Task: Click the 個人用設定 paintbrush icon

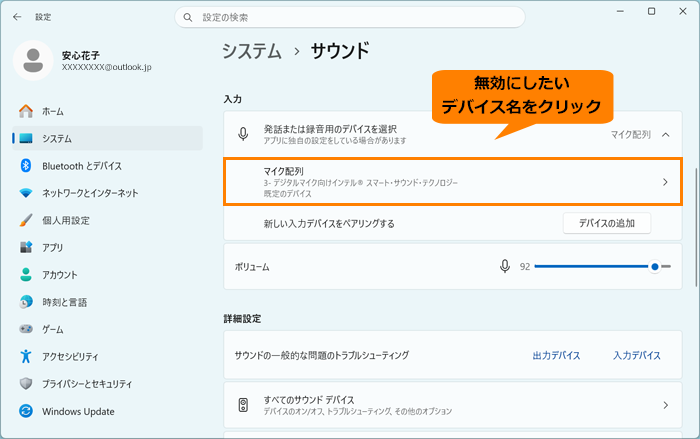Action: tap(26, 220)
